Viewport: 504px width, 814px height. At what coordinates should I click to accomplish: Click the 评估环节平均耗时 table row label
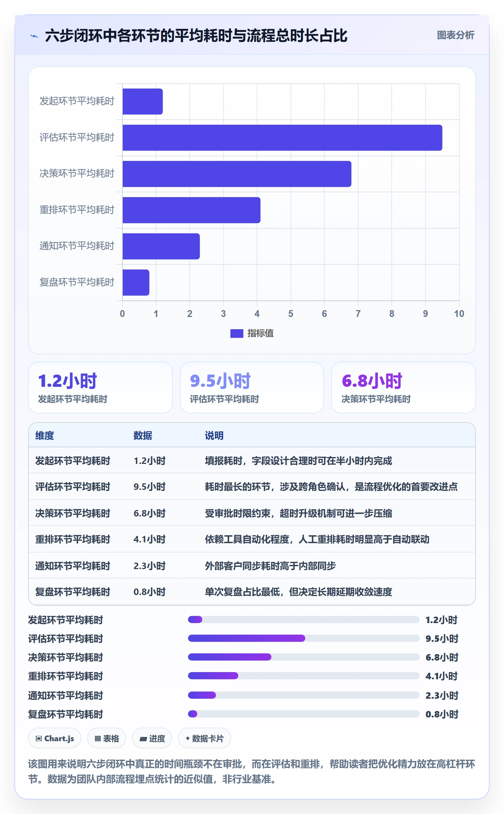pyautogui.click(x=73, y=487)
